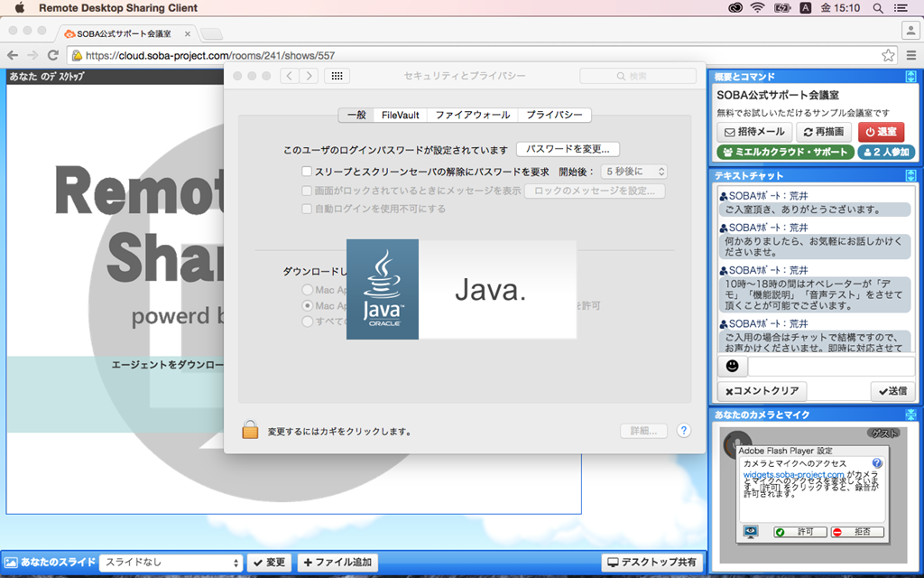Switch to the ファイアウォール tab
The width and height of the screenshot is (924, 578).
click(x=473, y=115)
